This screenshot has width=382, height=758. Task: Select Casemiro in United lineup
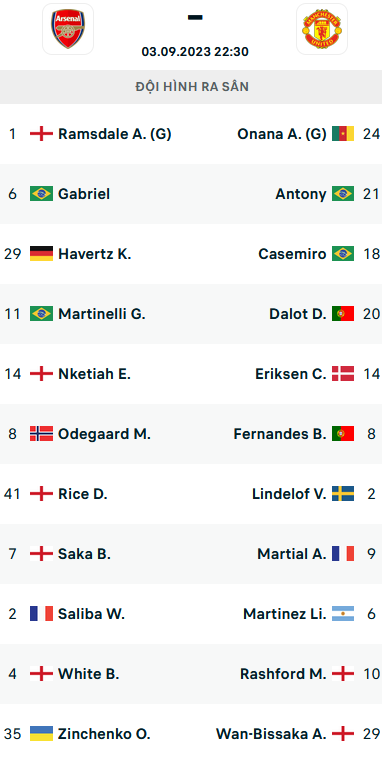pos(293,254)
